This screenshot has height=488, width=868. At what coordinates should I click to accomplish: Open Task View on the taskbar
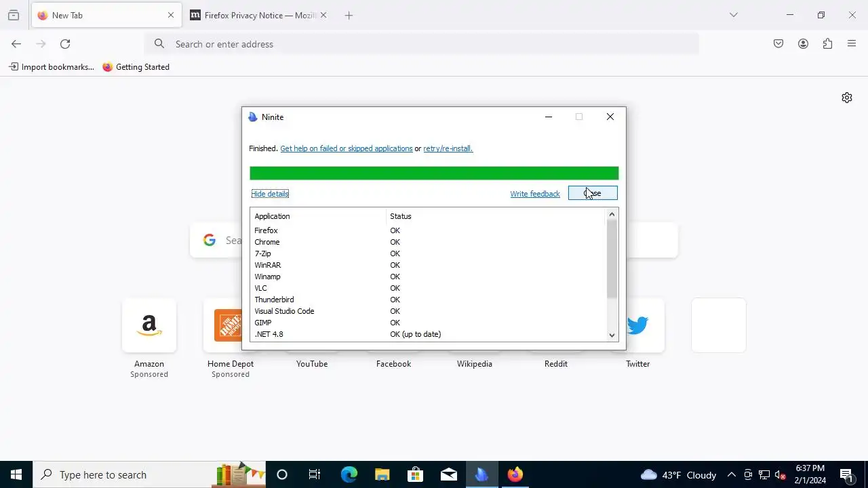tap(315, 474)
